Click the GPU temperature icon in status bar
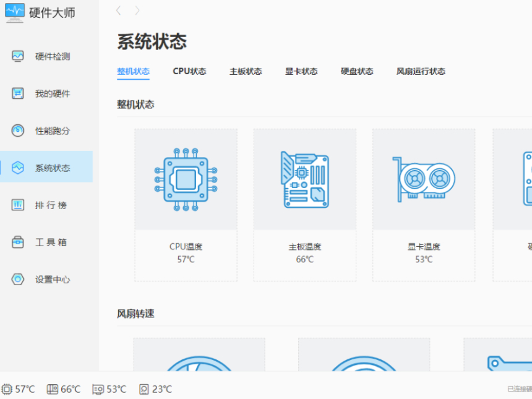Image resolution: width=532 pixels, height=399 pixels. [98, 389]
